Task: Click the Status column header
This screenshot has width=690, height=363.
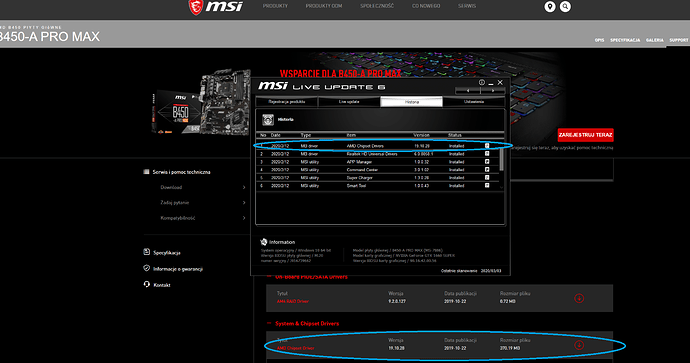Action: click(455, 135)
